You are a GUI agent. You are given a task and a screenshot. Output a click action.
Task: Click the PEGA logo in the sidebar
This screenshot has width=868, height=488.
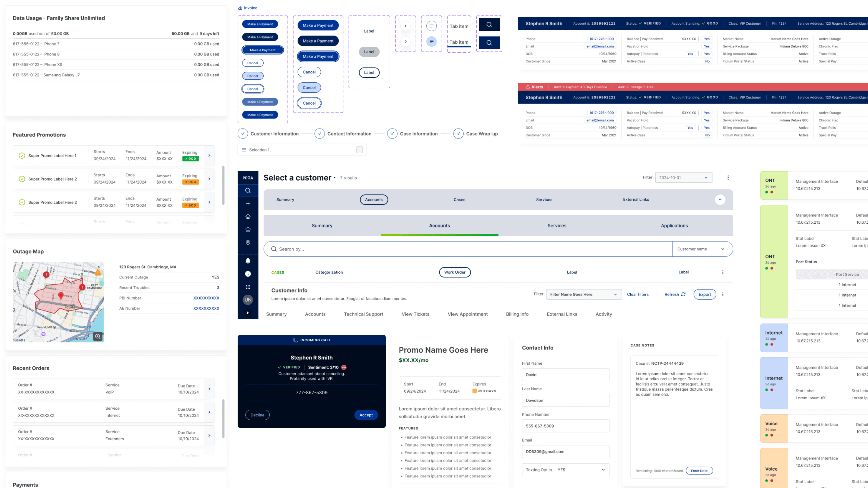(248, 178)
